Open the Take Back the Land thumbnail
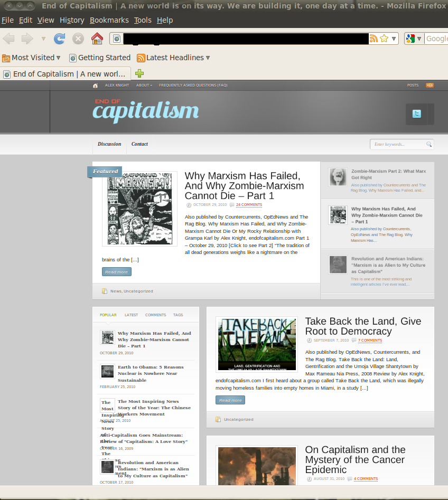 pyautogui.click(x=257, y=344)
